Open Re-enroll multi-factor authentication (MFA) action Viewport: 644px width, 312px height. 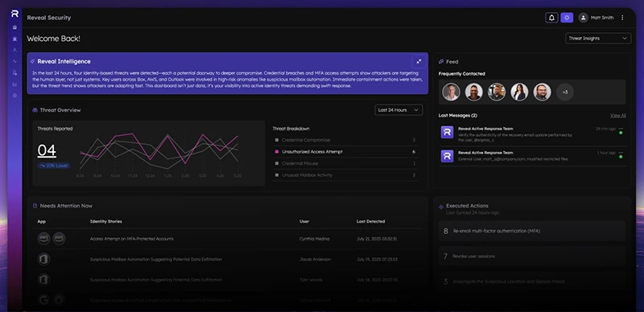pyautogui.click(x=532, y=231)
